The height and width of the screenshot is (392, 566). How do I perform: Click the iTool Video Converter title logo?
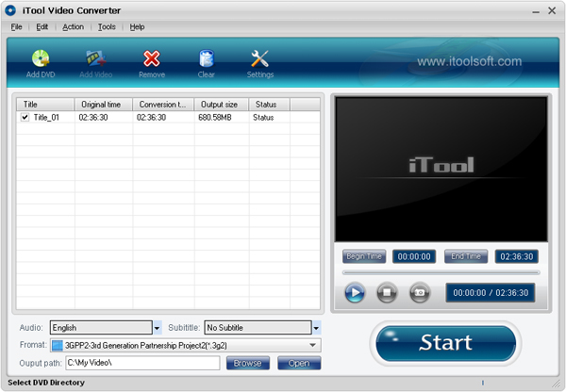pos(10,10)
